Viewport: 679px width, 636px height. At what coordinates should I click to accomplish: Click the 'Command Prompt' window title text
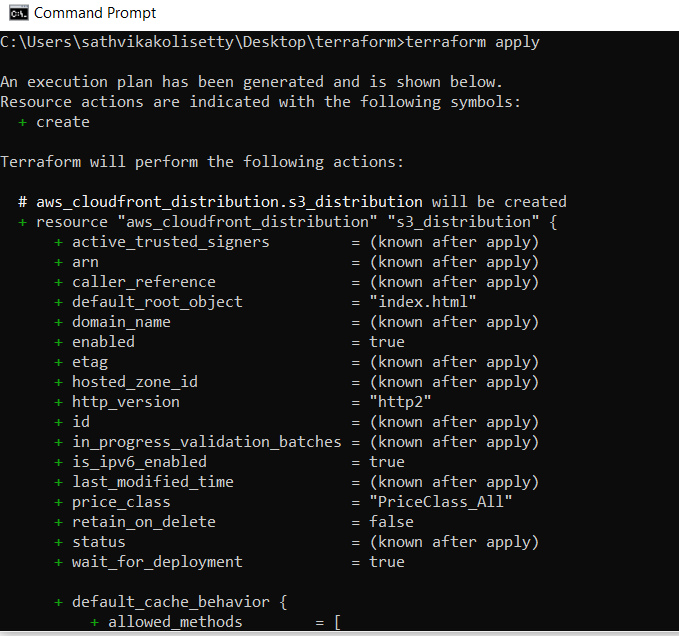tap(95, 13)
